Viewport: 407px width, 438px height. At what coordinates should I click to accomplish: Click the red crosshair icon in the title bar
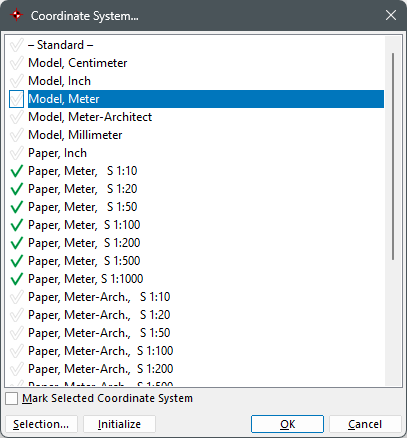16,15
